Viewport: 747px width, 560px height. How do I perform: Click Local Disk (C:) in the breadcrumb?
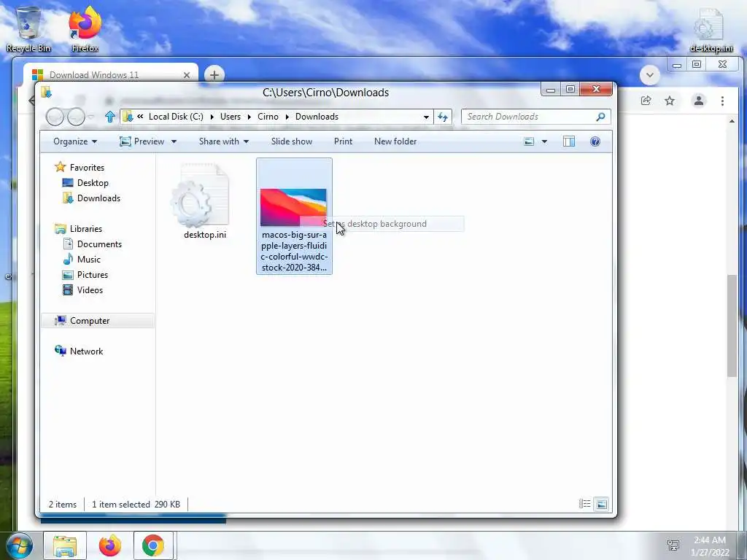(x=176, y=117)
